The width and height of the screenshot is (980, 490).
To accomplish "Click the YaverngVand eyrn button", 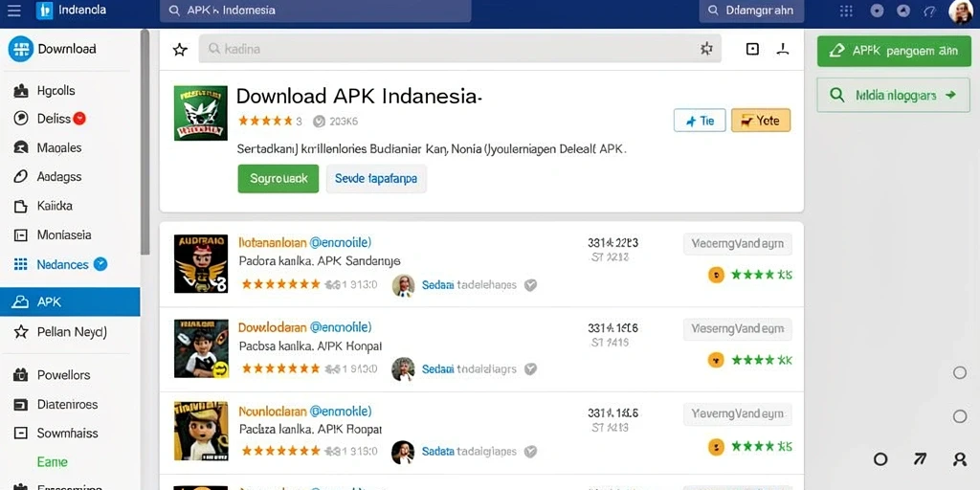I will (x=738, y=413).
